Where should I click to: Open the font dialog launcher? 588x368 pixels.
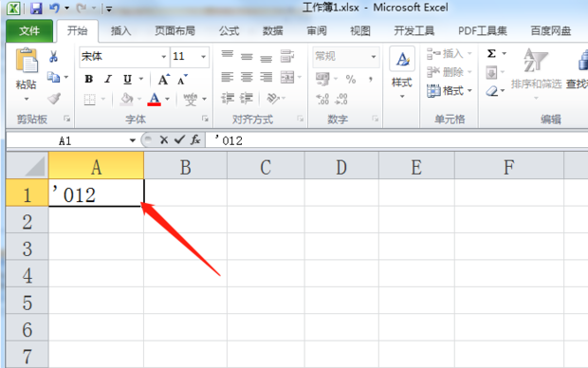pyautogui.click(x=205, y=119)
